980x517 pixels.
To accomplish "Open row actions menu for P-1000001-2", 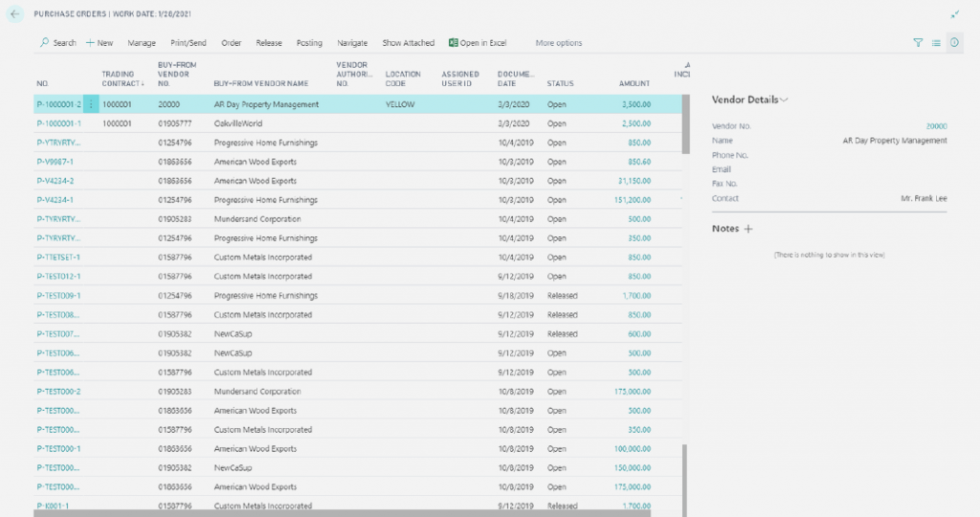I will [x=91, y=104].
